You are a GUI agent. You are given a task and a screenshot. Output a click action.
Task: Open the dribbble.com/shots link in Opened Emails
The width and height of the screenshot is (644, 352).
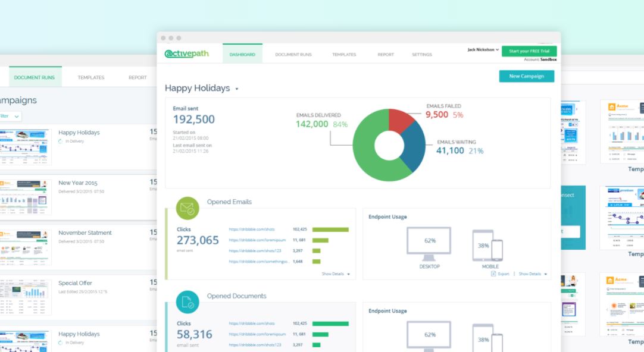tap(252, 229)
